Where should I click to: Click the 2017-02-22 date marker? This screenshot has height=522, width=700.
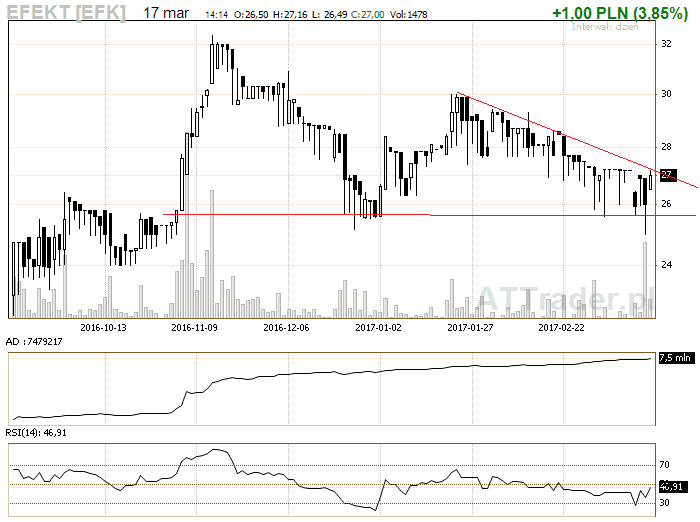click(x=563, y=326)
